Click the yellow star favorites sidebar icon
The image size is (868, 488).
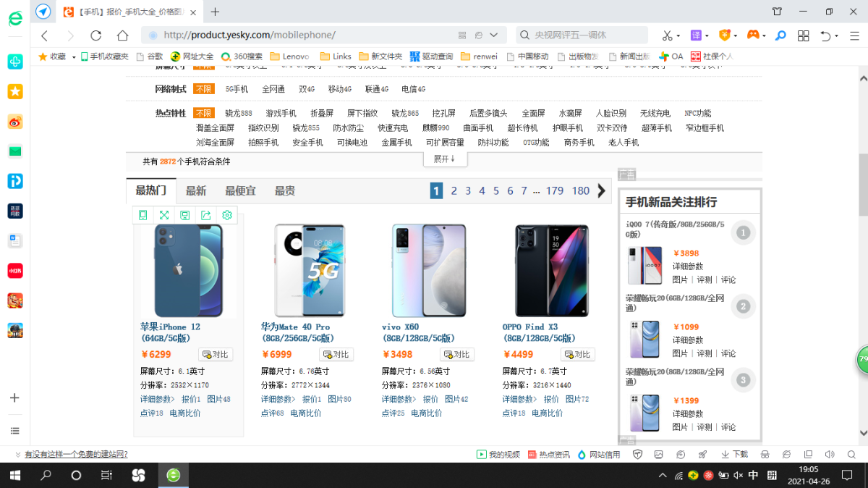[15, 91]
